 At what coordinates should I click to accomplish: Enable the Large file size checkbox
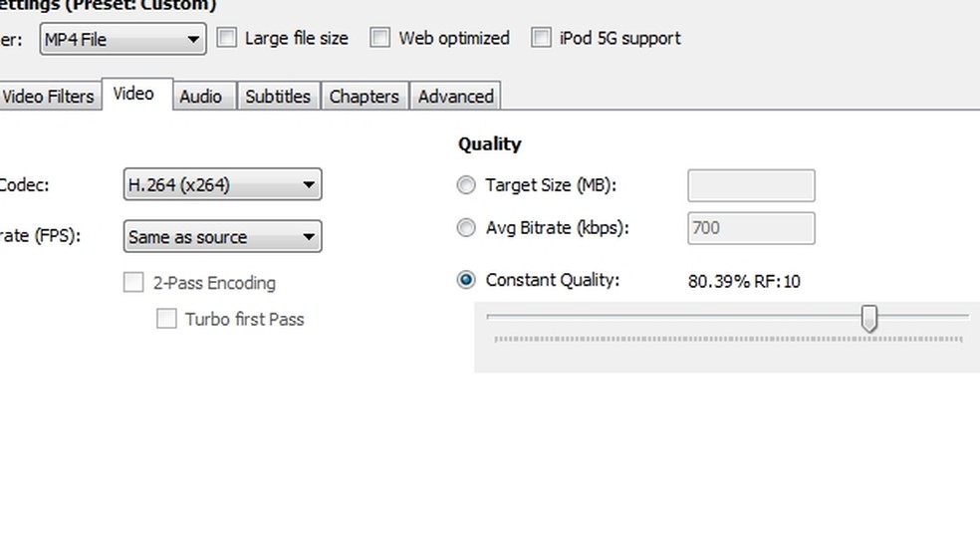coord(227,39)
